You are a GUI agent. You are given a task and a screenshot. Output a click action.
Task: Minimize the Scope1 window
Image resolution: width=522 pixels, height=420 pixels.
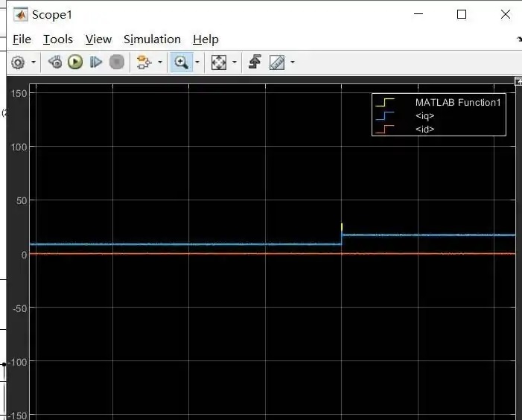tap(418, 14)
